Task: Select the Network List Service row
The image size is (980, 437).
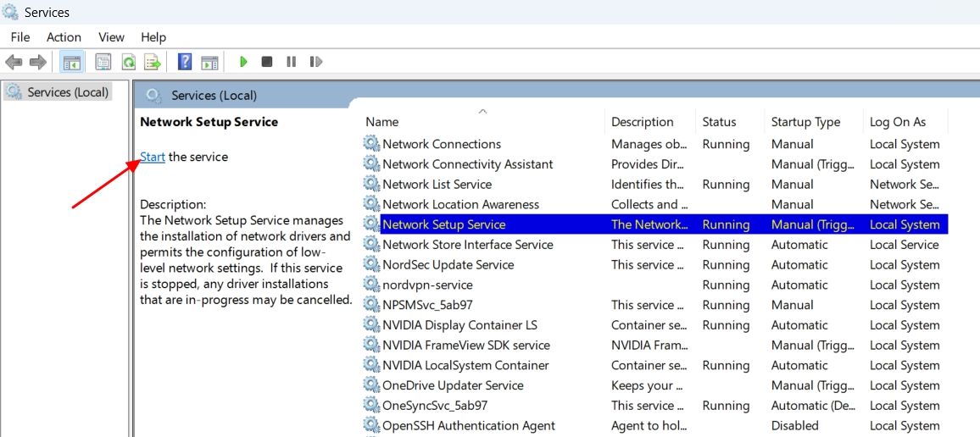Action: [654, 184]
